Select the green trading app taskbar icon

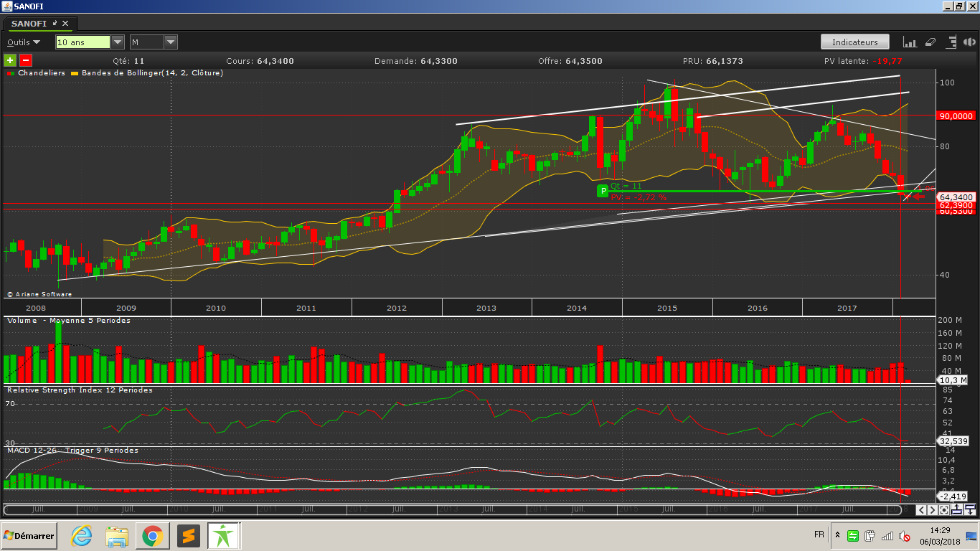point(223,535)
